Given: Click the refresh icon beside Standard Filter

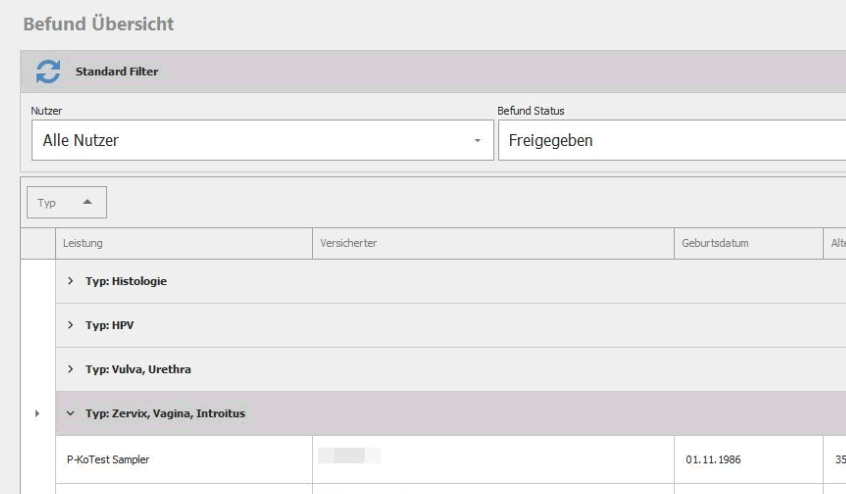Looking at the screenshot, I should pyautogui.click(x=45, y=72).
